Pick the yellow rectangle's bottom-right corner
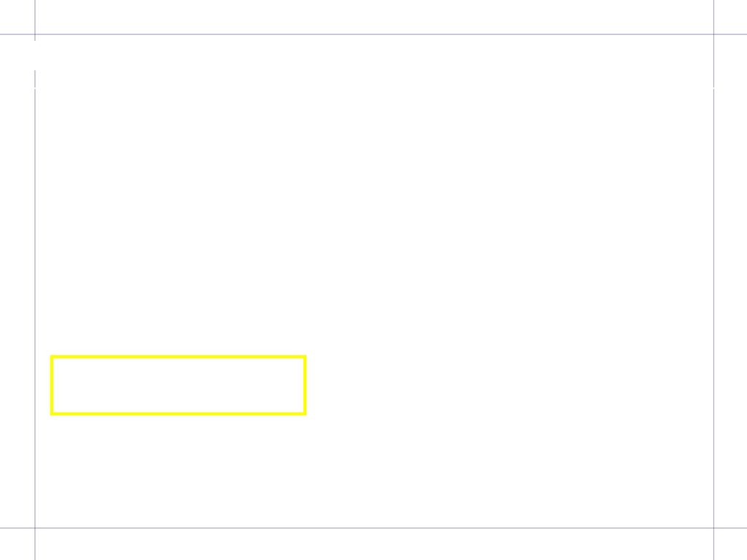The height and width of the screenshot is (560, 747). click(305, 413)
